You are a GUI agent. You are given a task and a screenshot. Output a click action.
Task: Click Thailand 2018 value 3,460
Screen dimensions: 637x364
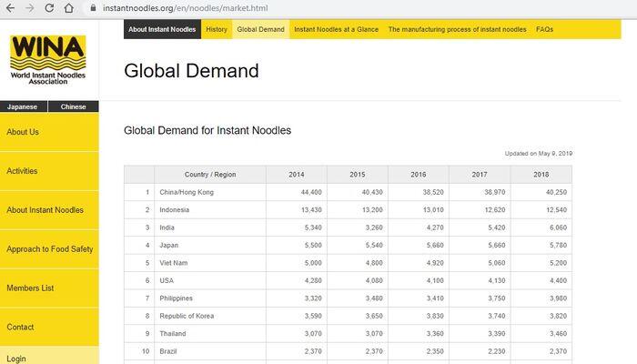pyautogui.click(x=558, y=334)
